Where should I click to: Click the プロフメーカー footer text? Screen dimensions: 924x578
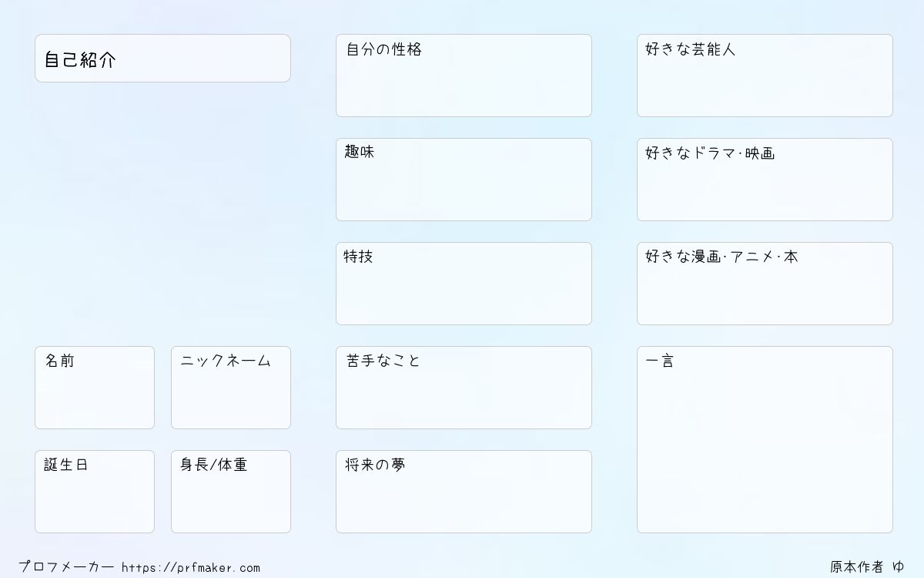(x=66, y=567)
